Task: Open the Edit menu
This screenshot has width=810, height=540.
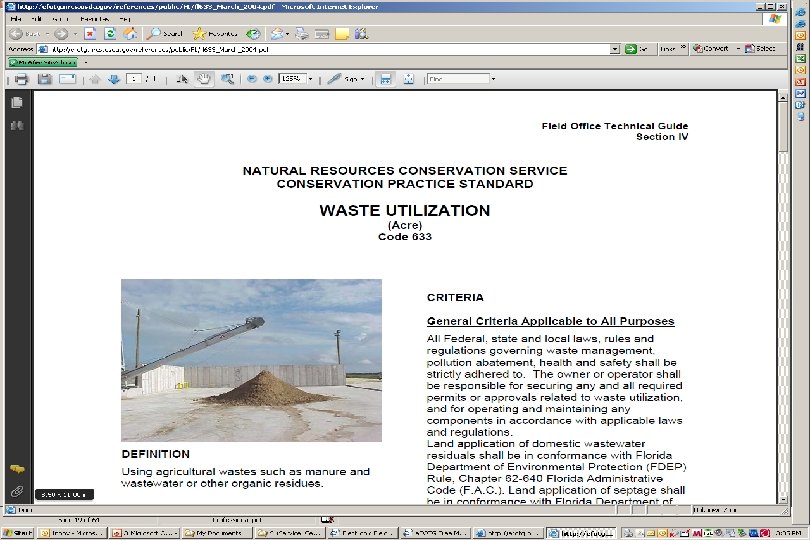Action: click(36, 19)
